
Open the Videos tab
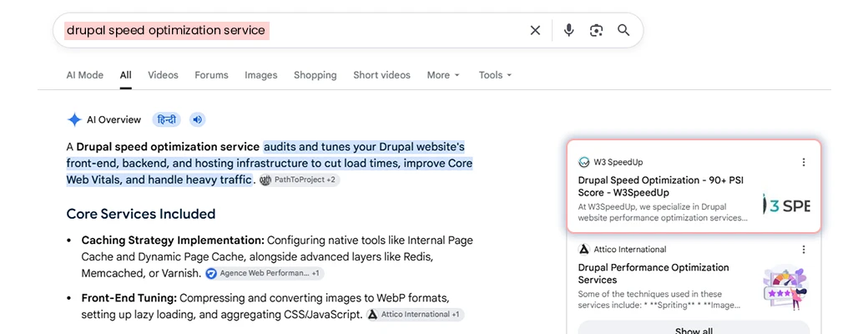[x=163, y=75]
